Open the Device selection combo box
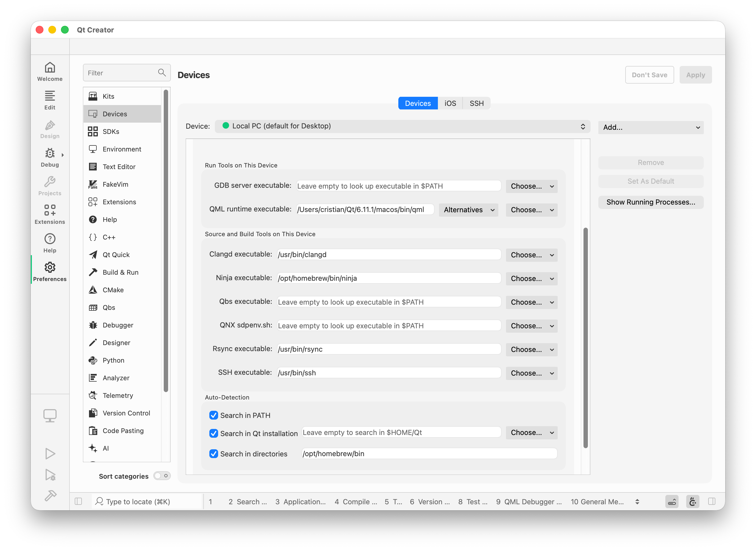The width and height of the screenshot is (756, 551). point(402,126)
